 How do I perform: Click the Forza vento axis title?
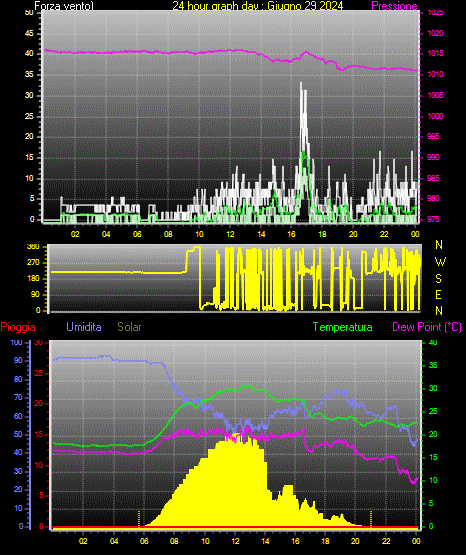(64, 6)
